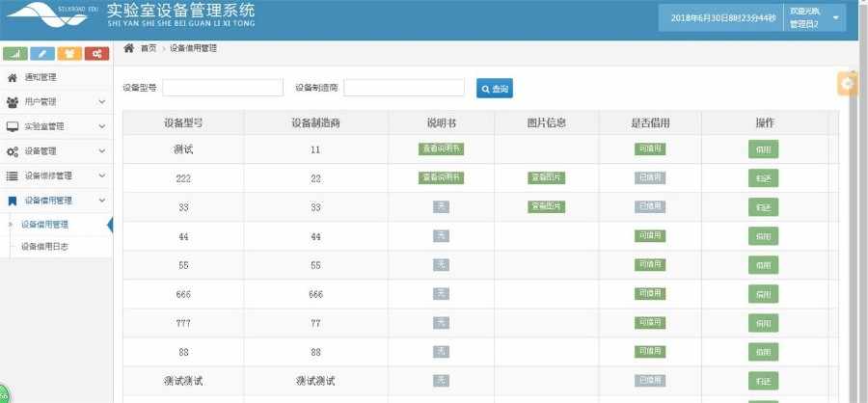Click 归还 button in the 33 row

click(764, 207)
